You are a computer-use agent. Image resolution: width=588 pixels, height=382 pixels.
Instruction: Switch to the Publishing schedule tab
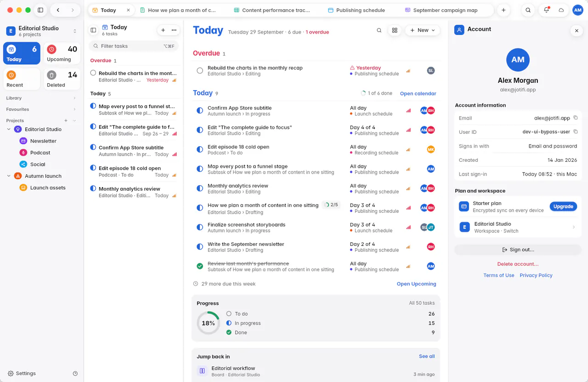point(356,10)
